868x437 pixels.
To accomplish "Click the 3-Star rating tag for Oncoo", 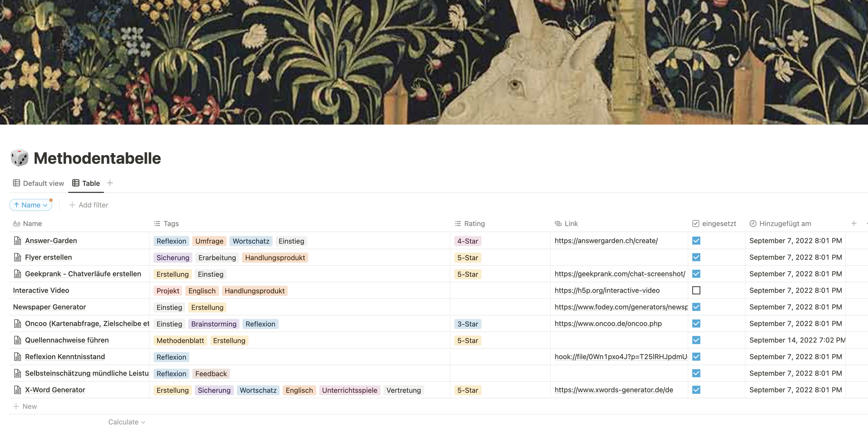I will coord(467,324).
